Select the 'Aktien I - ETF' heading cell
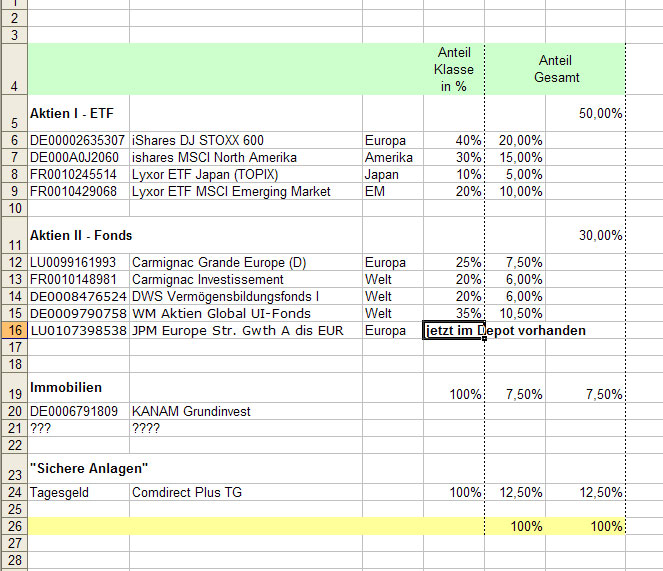 point(78,113)
